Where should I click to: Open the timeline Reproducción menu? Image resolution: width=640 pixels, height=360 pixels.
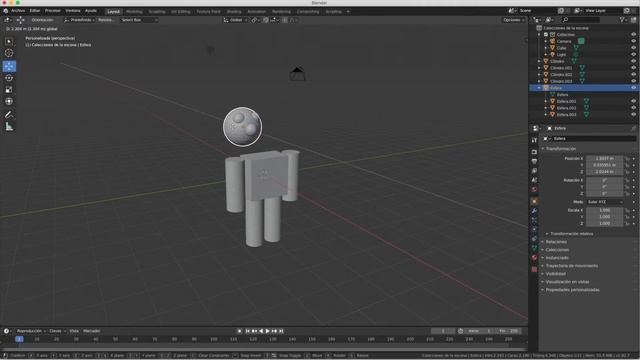(31, 331)
